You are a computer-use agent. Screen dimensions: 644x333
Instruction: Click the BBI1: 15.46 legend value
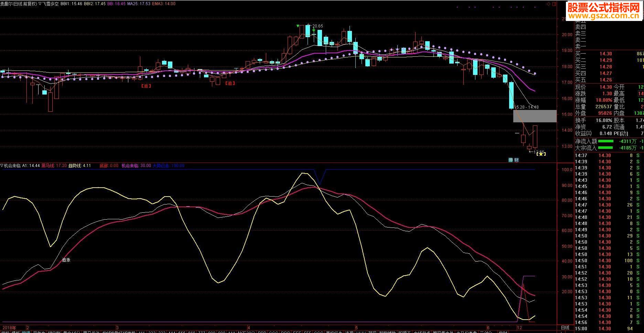click(x=71, y=4)
